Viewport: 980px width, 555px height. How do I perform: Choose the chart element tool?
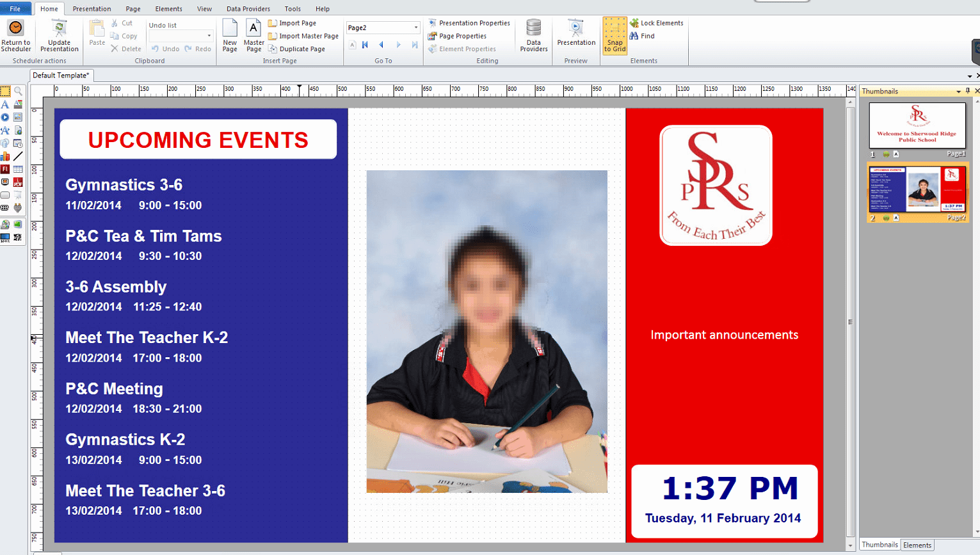click(5, 156)
